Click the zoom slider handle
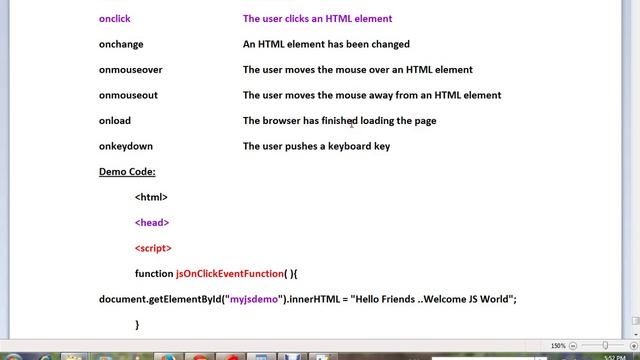Screen dimensions: 640x360 click(605, 346)
